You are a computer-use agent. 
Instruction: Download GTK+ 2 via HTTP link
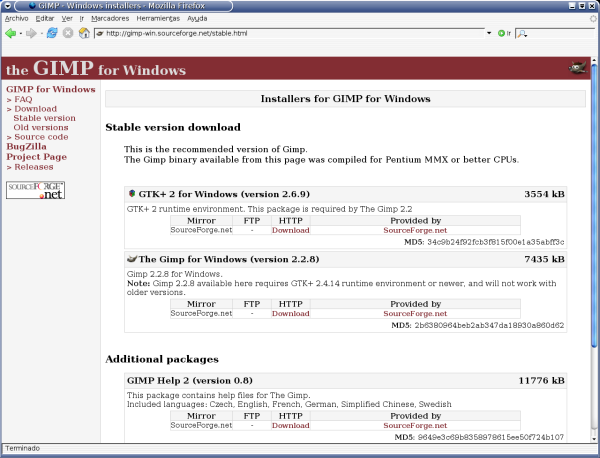point(290,230)
